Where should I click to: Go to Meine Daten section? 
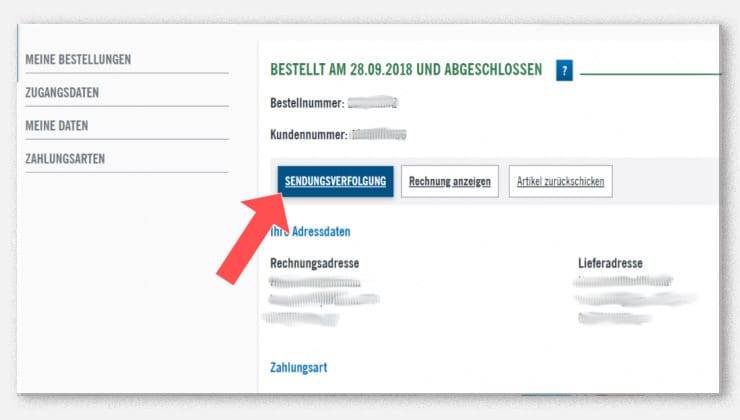[x=57, y=126]
